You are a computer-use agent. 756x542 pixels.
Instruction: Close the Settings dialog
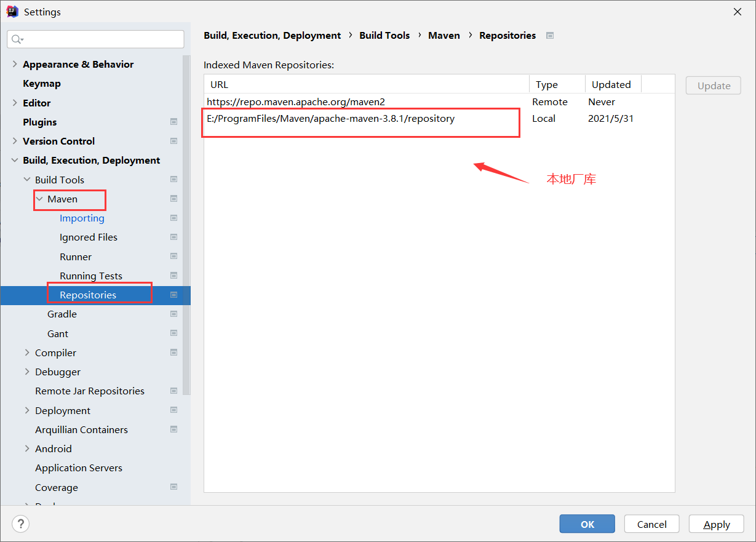coord(738,12)
